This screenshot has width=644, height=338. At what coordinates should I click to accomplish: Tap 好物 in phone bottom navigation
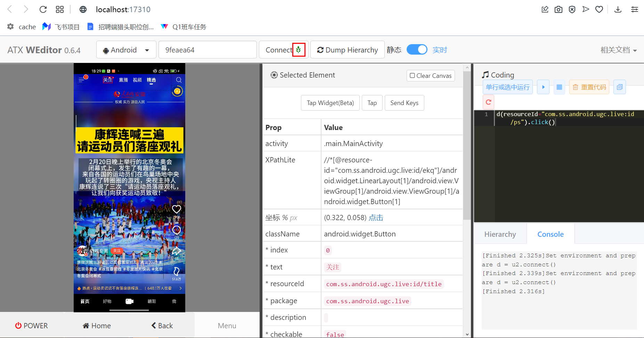point(107,301)
